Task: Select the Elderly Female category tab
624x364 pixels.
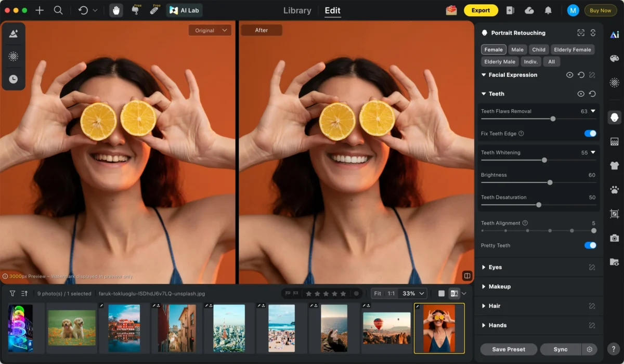Action: (572, 50)
